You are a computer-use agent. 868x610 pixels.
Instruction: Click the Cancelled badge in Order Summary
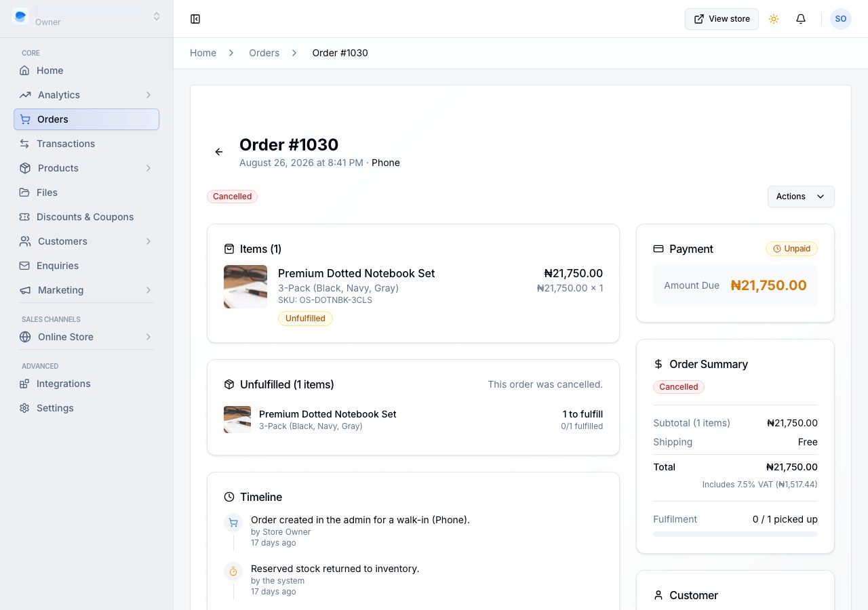(679, 387)
